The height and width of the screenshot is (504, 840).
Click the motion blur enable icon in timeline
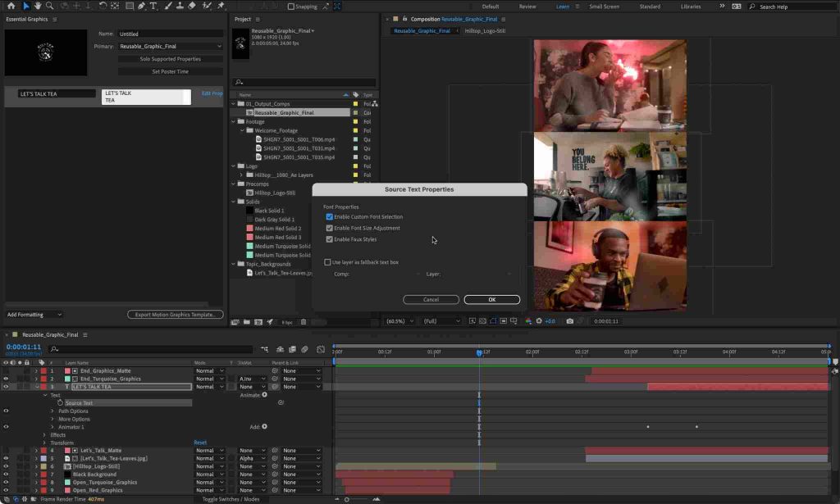(305, 349)
